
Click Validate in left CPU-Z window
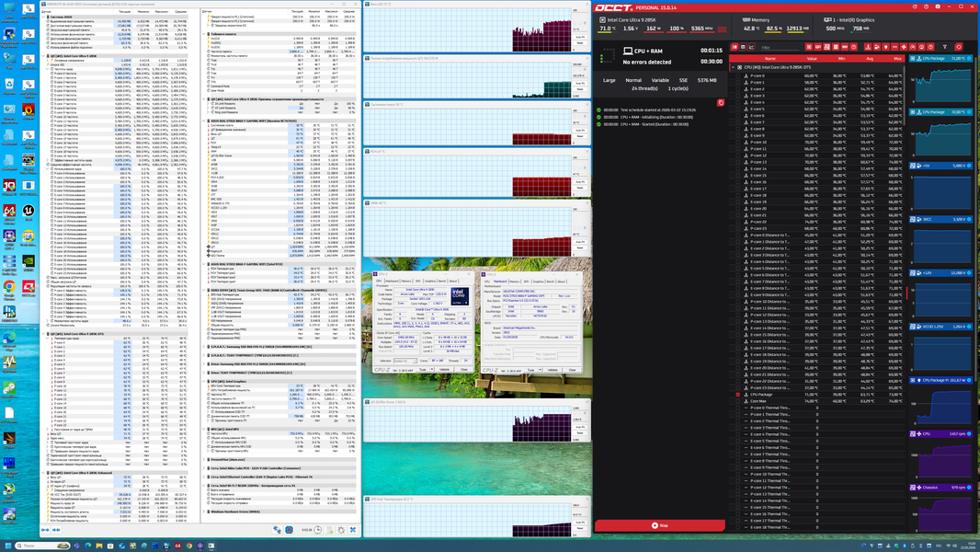(x=444, y=370)
